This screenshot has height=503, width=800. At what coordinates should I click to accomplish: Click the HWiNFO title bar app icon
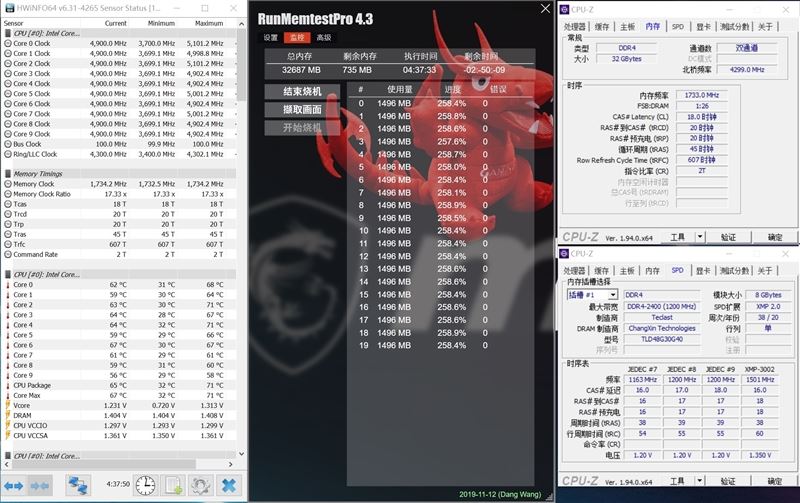click(9, 8)
